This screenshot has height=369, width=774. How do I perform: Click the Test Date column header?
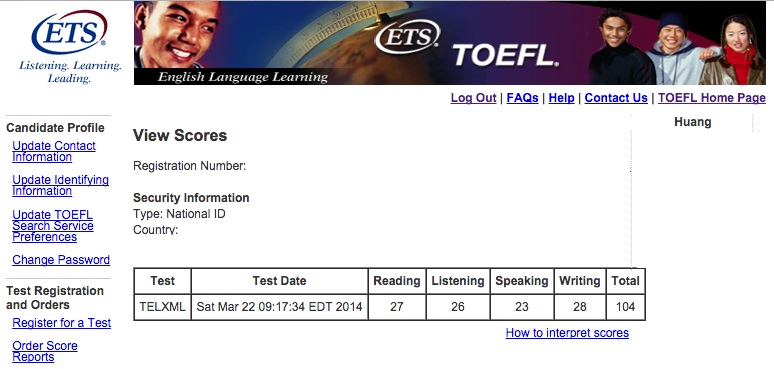279,281
